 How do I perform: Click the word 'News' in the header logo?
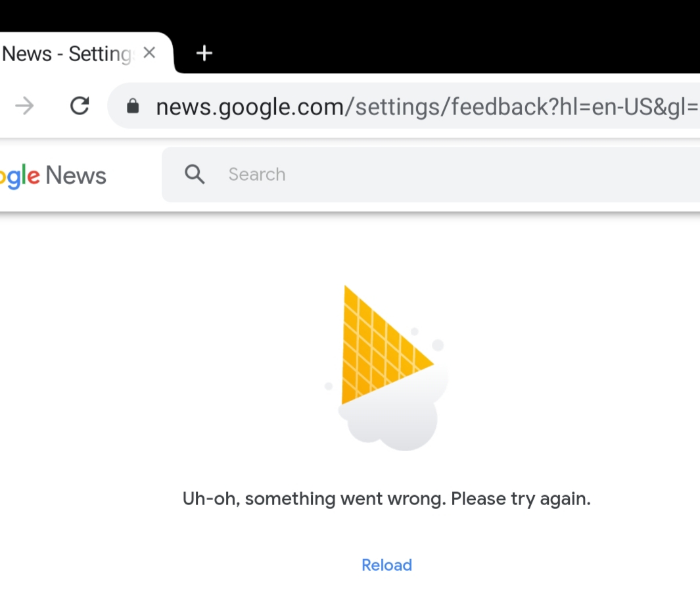coord(76,176)
